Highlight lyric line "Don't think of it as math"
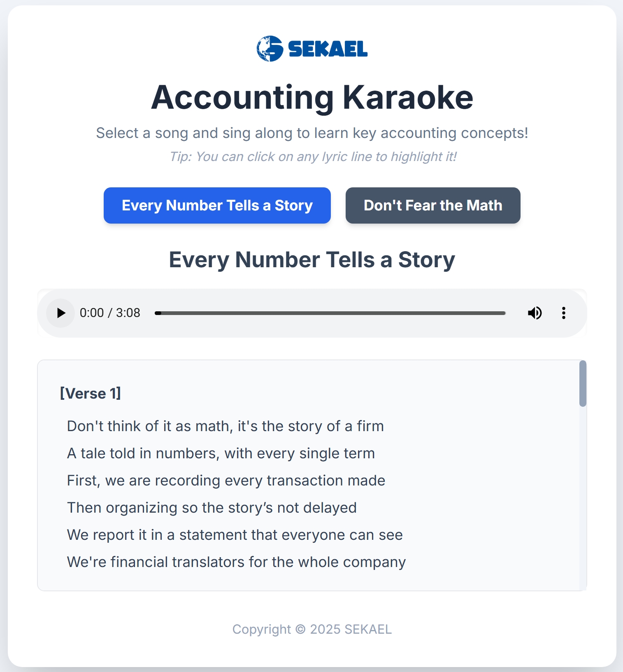The image size is (623, 672). 225,426
